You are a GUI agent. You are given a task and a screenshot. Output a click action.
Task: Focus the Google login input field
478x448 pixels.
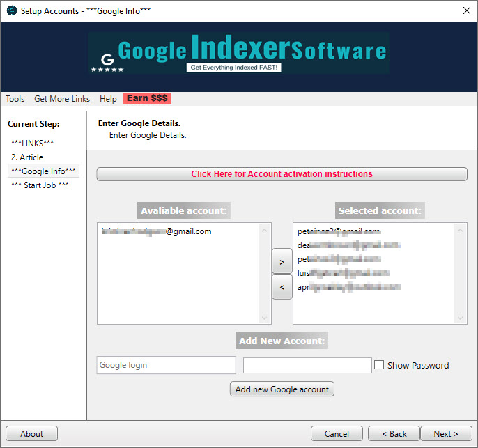click(x=166, y=365)
